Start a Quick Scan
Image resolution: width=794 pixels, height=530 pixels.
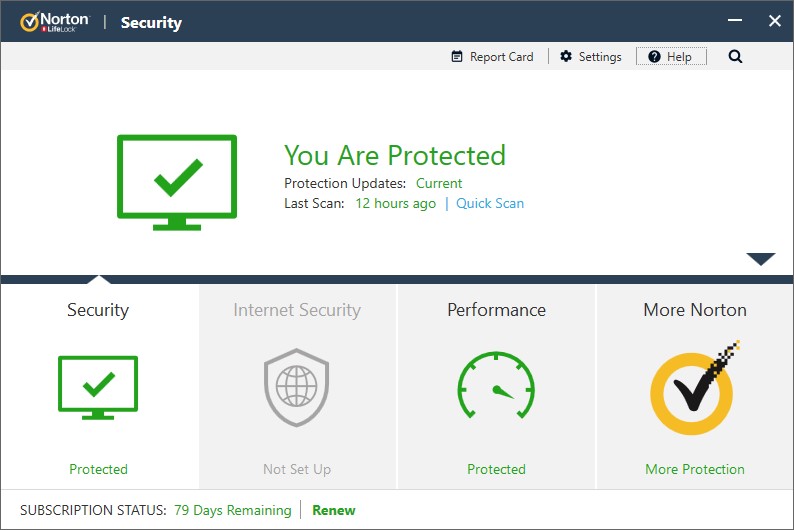tap(490, 203)
